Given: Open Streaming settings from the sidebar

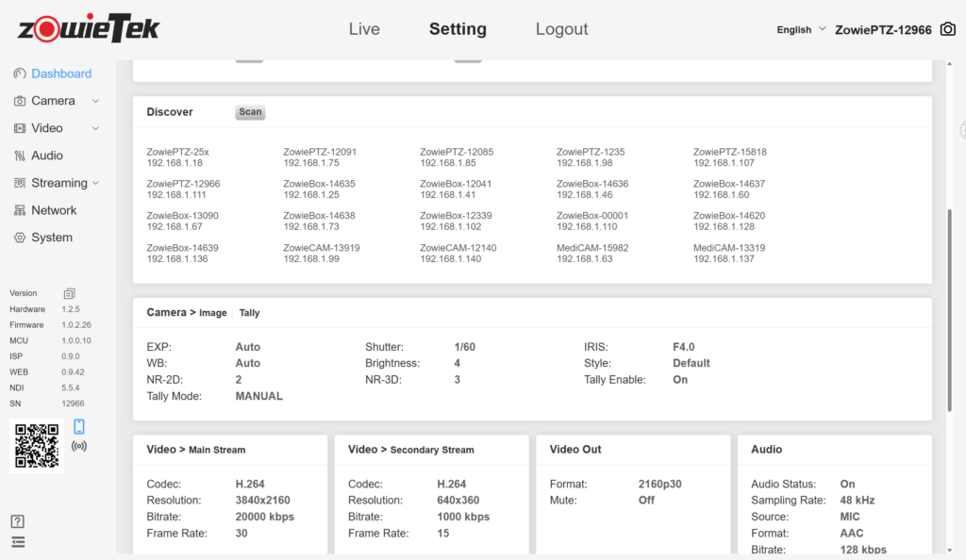Looking at the screenshot, I should click(22, 182).
